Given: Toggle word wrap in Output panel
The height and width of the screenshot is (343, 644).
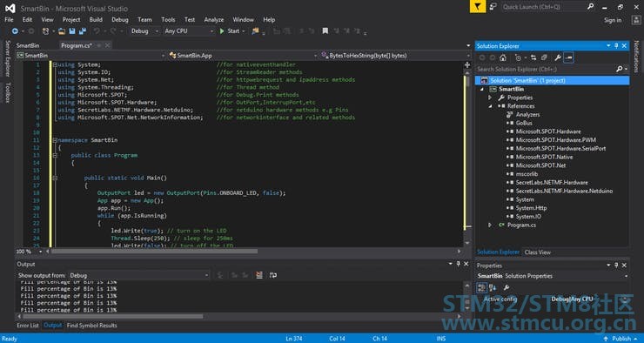Looking at the screenshot, I should (x=272, y=275).
